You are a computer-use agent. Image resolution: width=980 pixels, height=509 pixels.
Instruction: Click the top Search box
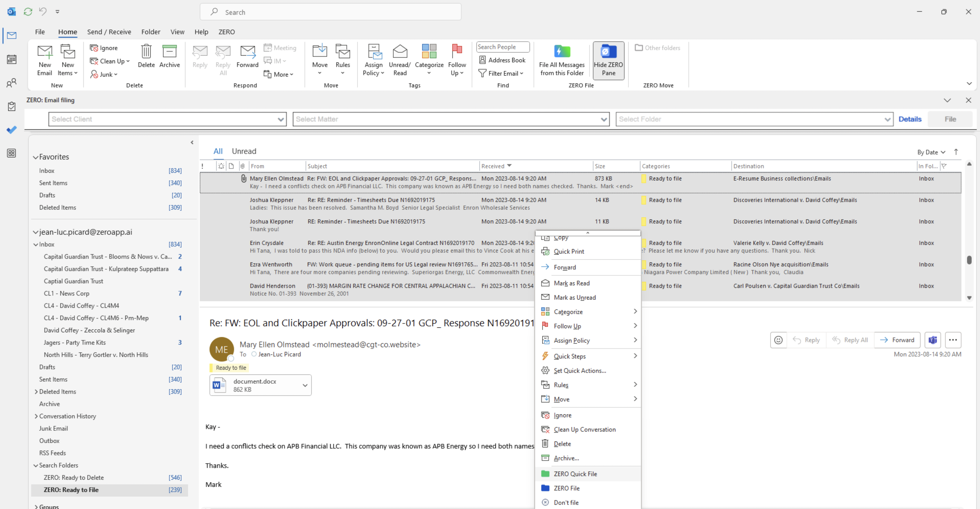click(330, 12)
